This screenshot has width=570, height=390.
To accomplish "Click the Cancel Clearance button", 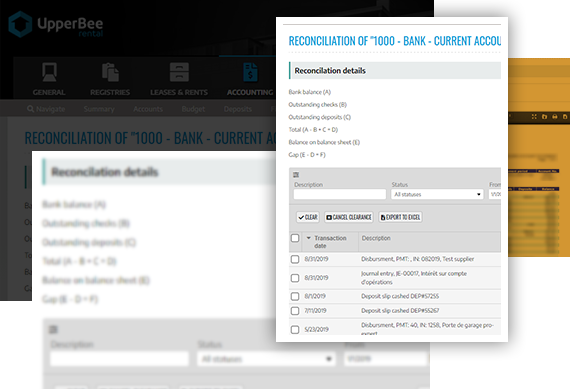I will [x=349, y=217].
